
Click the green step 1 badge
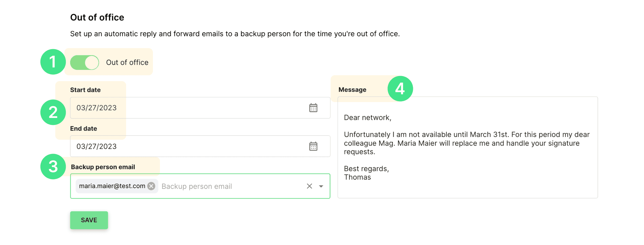coord(53,62)
